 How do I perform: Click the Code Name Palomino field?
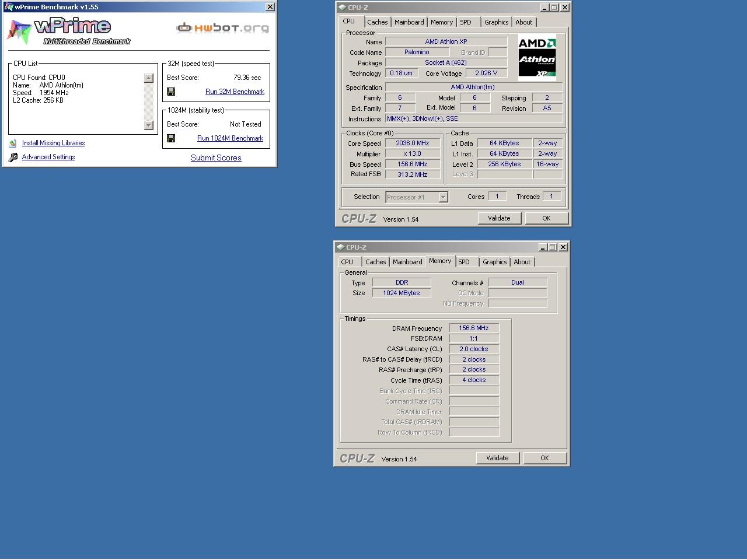click(x=417, y=52)
